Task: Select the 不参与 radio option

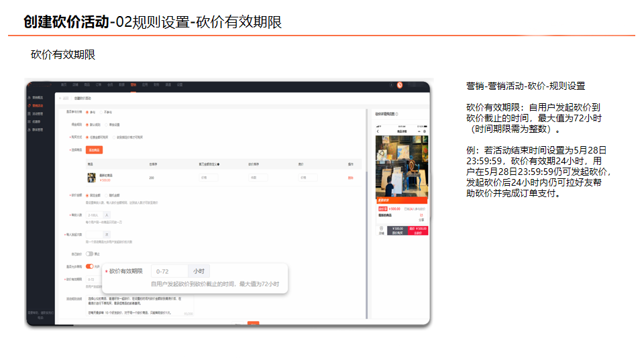Action: (x=101, y=113)
